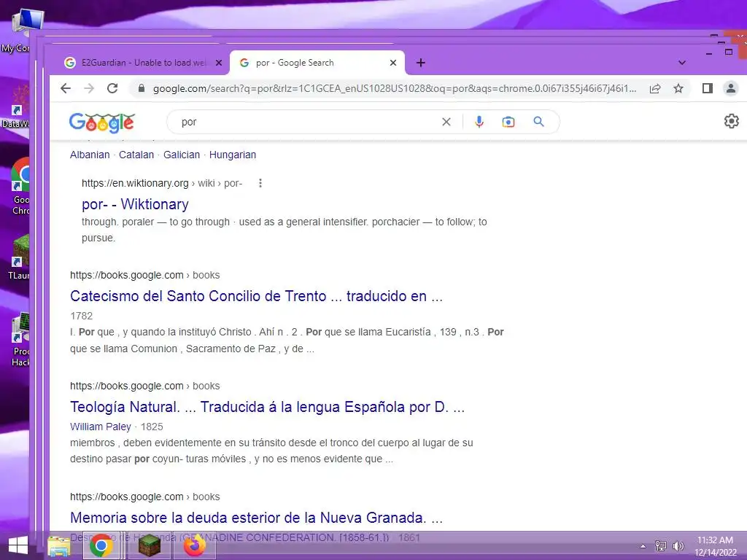Open the Hungarian language link
The image size is (747, 560).
pyautogui.click(x=233, y=155)
